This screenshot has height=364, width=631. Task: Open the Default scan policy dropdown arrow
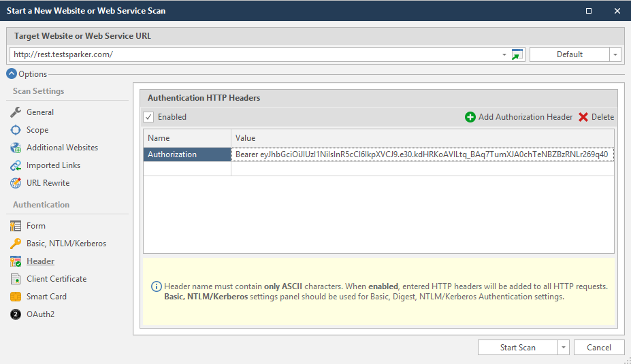[x=615, y=54]
